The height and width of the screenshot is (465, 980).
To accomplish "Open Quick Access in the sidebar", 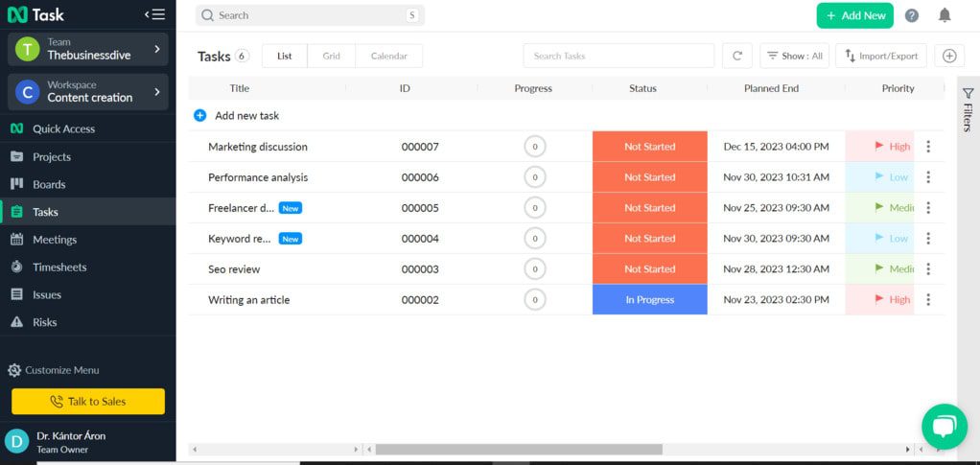I will coord(88,128).
